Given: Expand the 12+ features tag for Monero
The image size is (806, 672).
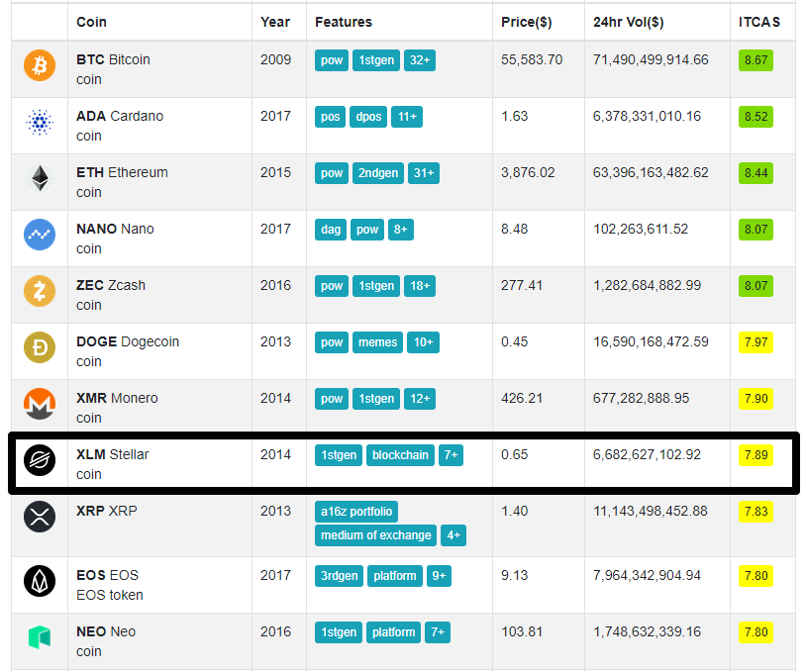Looking at the screenshot, I should (x=420, y=399).
